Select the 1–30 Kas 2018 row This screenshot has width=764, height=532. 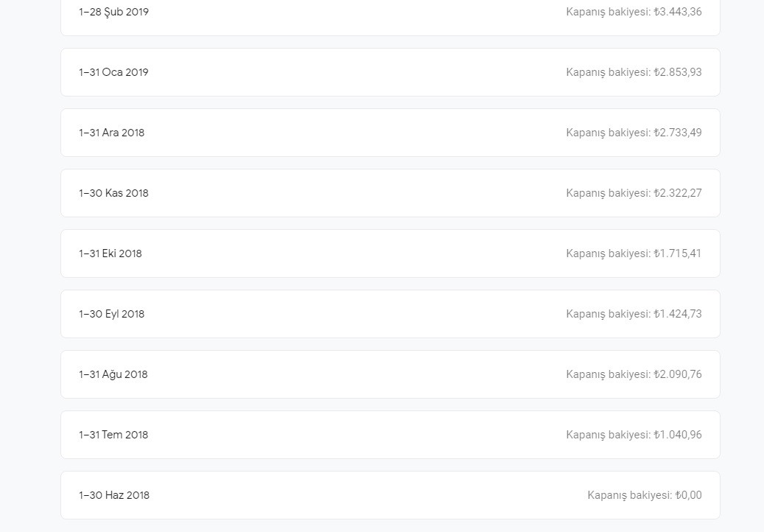[390, 193]
